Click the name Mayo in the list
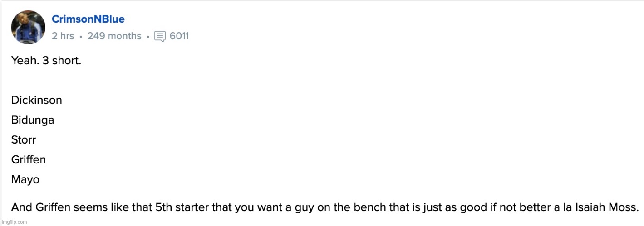 point(25,180)
